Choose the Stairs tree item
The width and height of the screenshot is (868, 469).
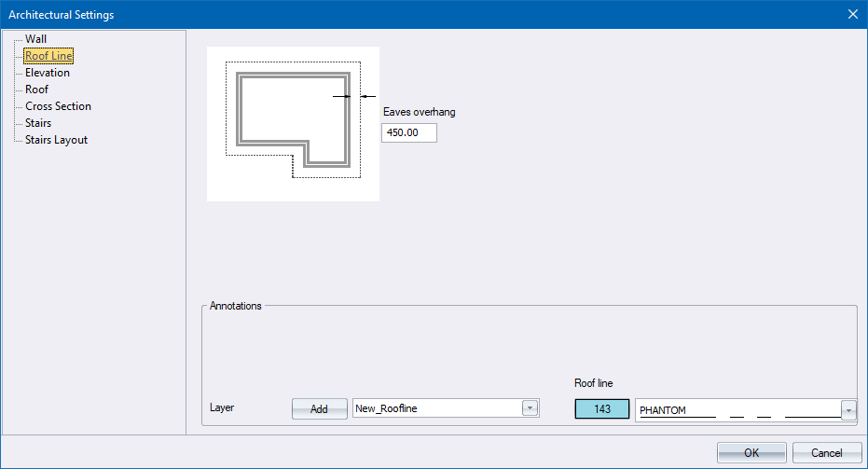(x=38, y=123)
